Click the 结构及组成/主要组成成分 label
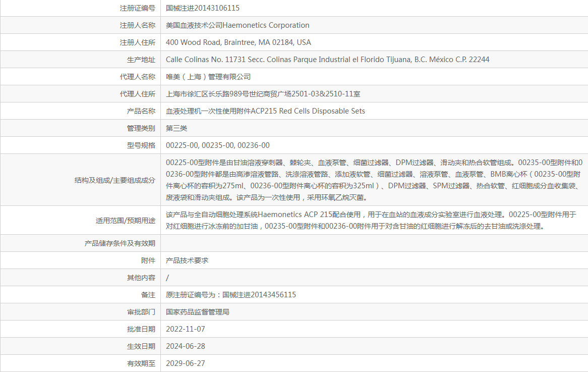The image size is (588, 372). (115, 180)
